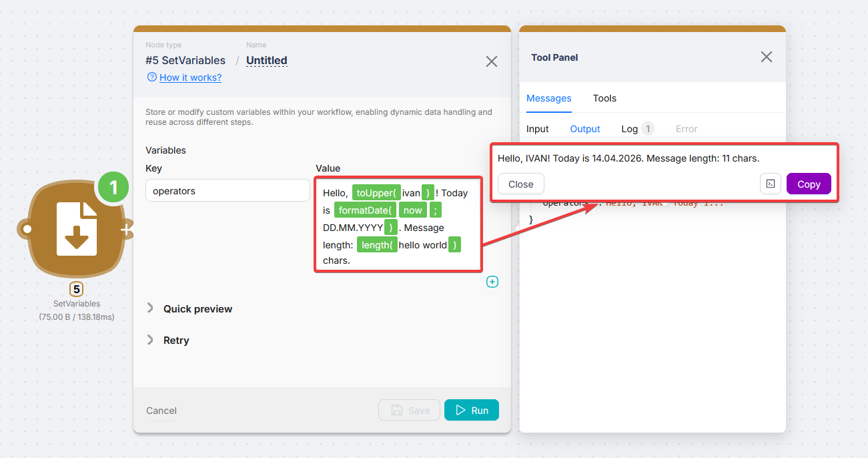Close the Tool Panel
Screen dimensions: 868x458
coord(767,57)
